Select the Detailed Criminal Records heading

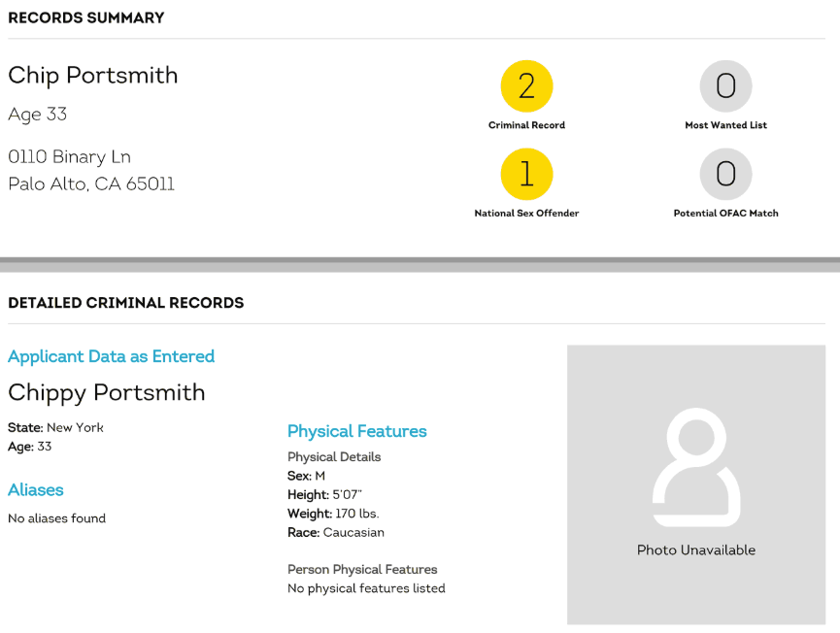125,303
